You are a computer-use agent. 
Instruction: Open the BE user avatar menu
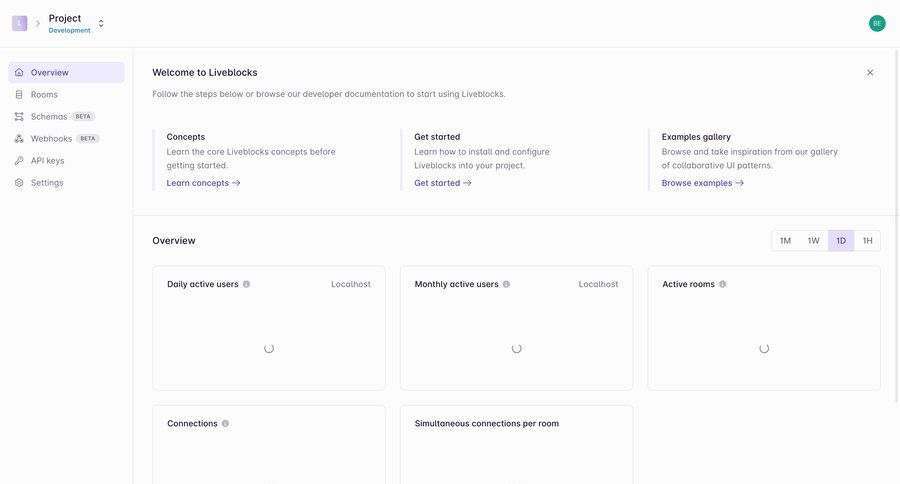876,24
